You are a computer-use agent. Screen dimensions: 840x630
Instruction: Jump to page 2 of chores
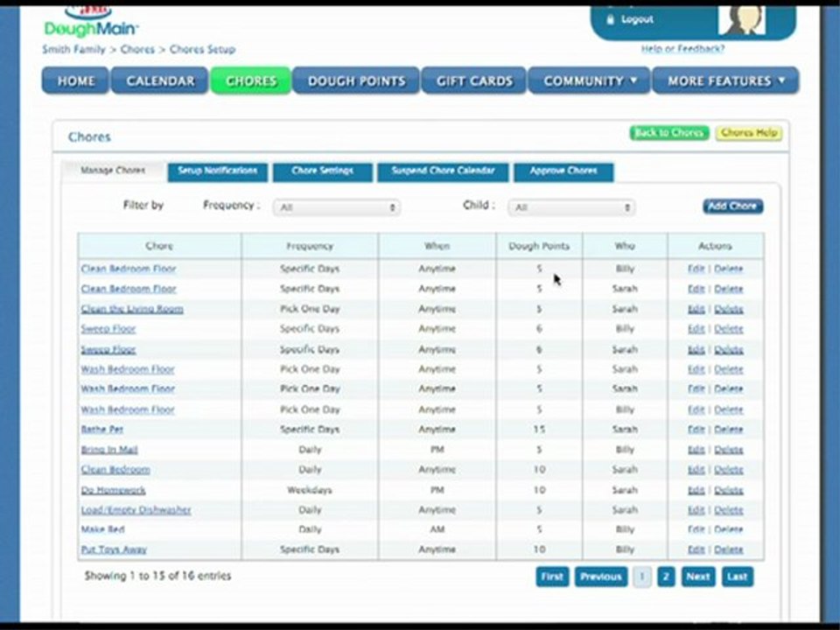coord(666,577)
